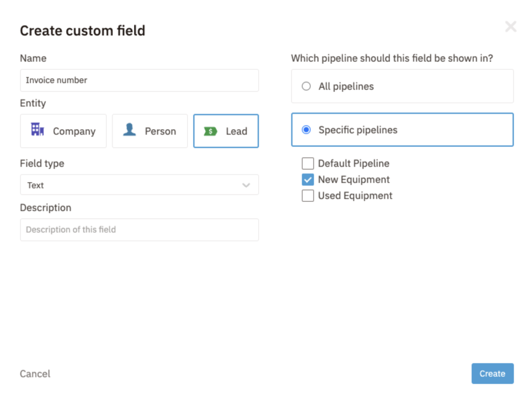Select the Specific pipelines radio button
The width and height of the screenshot is (532, 396).
click(307, 130)
